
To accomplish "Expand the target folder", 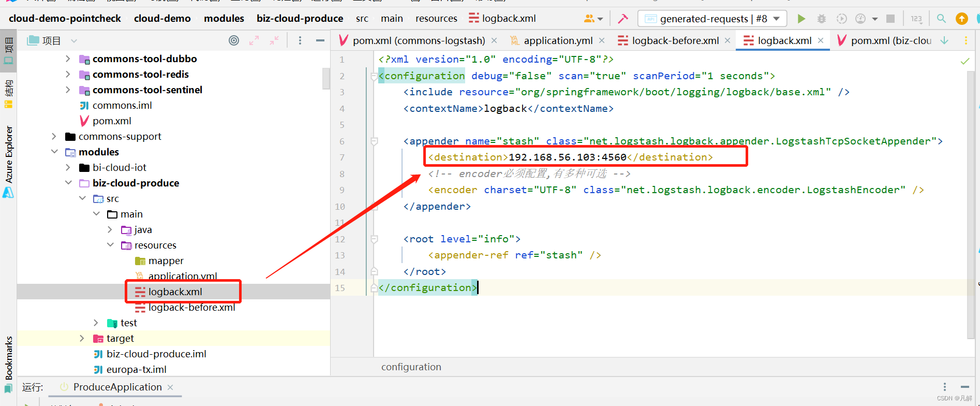I will 82,338.
